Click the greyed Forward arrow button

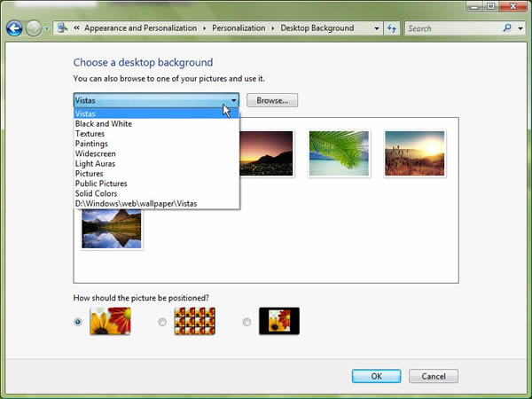pos(34,28)
